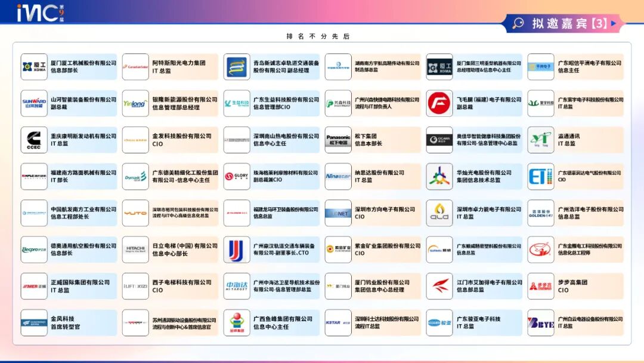The height and width of the screenshot is (363, 644).
Task: Select 深圳市方向电子有限公司 CIO
Action: pos(385,213)
